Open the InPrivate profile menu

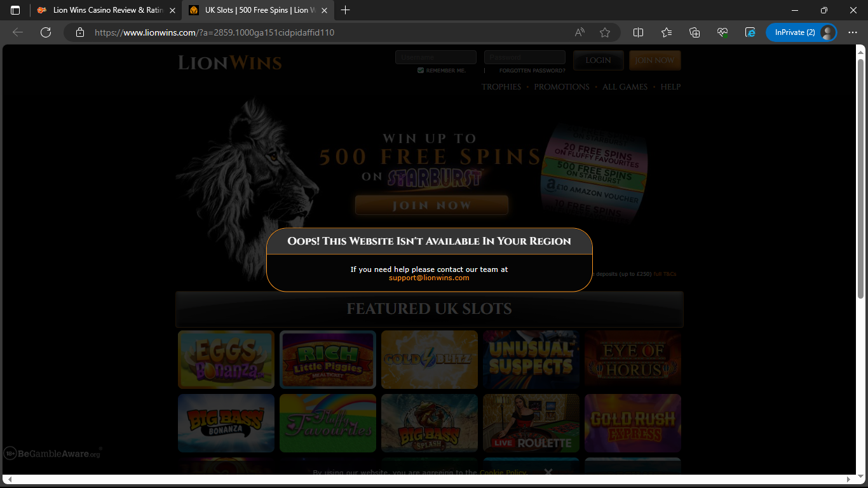tap(801, 32)
